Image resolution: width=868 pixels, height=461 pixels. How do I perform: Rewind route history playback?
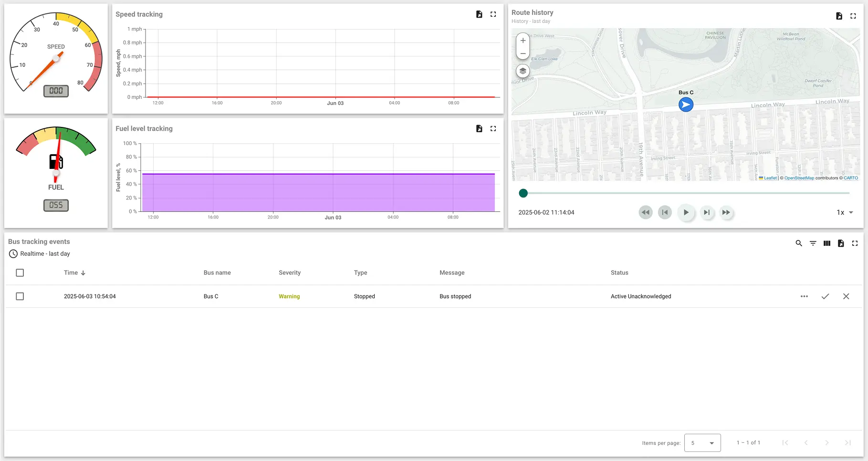646,212
